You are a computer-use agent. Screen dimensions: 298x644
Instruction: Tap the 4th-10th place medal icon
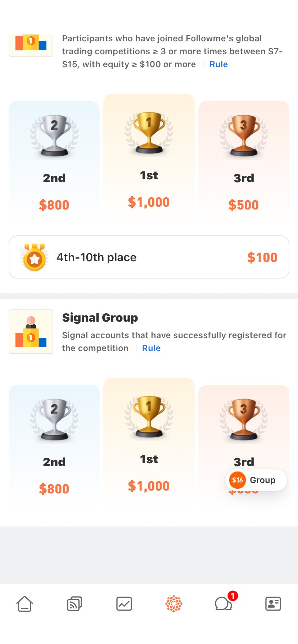click(35, 257)
